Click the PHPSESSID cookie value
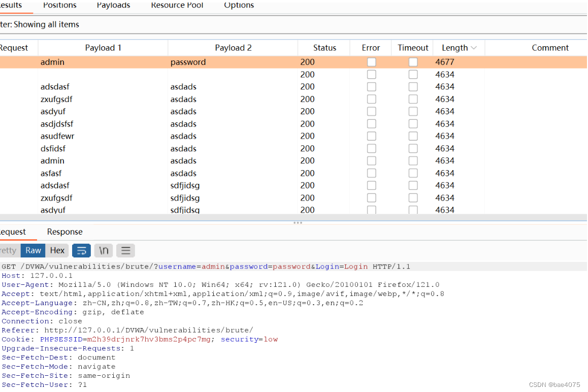Screen dimensions: 588x392 [149, 340]
